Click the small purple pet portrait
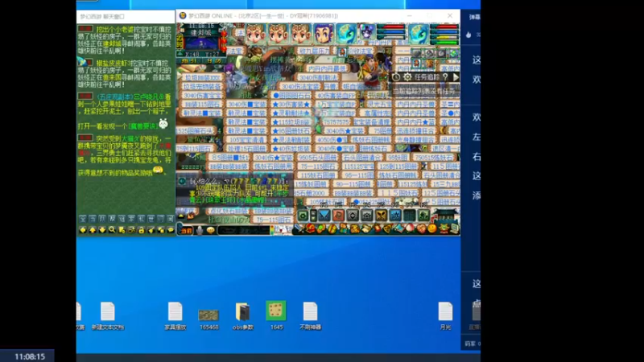 click(367, 31)
